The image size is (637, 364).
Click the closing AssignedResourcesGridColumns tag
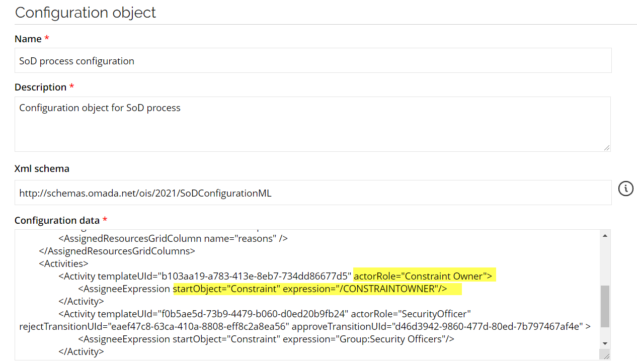click(117, 250)
